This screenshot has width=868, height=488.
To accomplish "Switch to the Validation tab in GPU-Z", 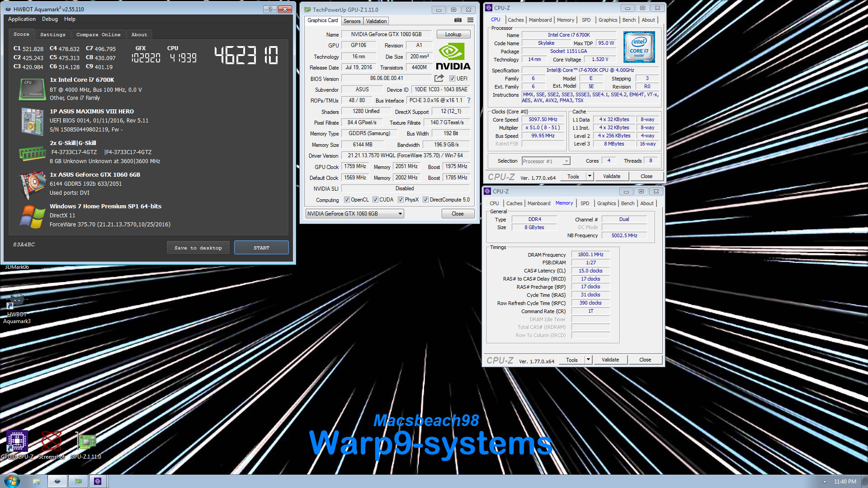I will [x=376, y=21].
